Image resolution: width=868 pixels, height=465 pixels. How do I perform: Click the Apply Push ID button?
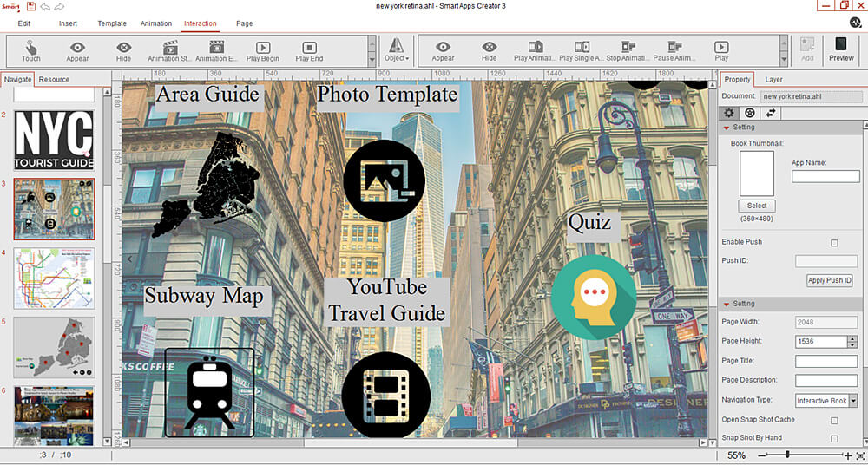[x=829, y=280]
